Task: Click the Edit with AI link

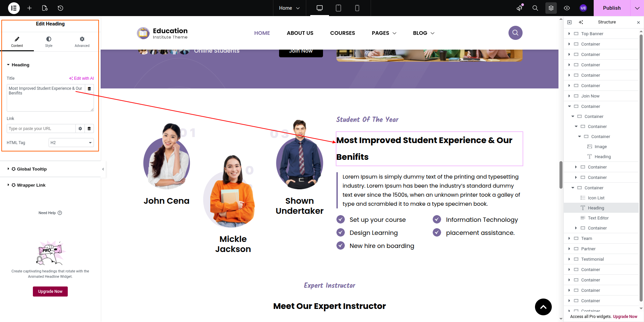Action: (82, 78)
